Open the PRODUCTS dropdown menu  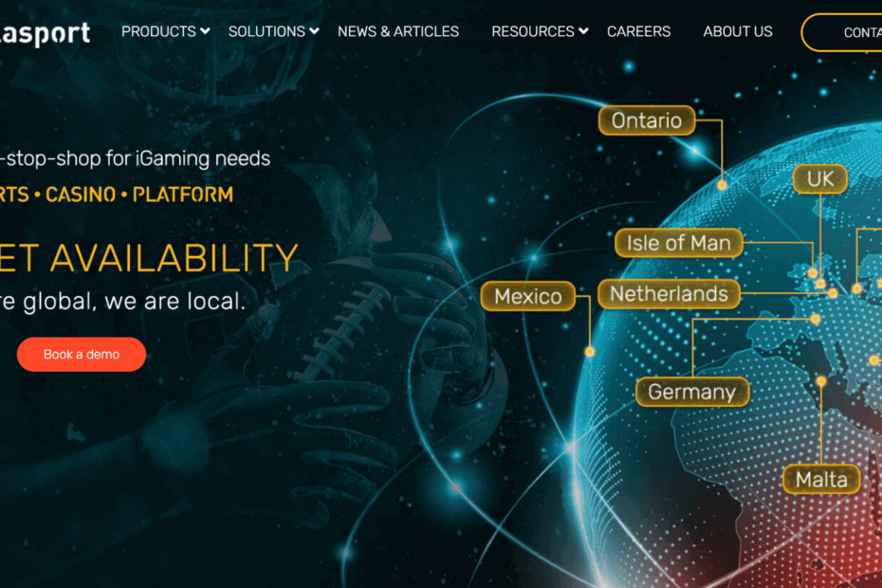[165, 31]
